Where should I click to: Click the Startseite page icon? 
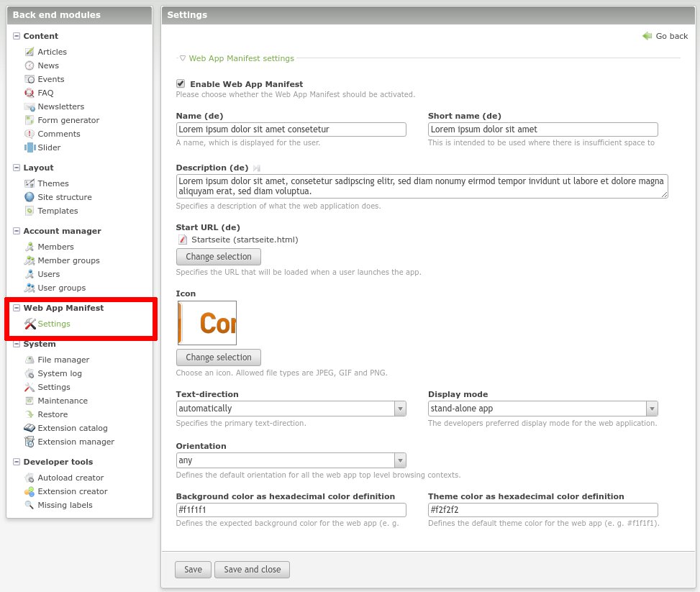(183, 240)
